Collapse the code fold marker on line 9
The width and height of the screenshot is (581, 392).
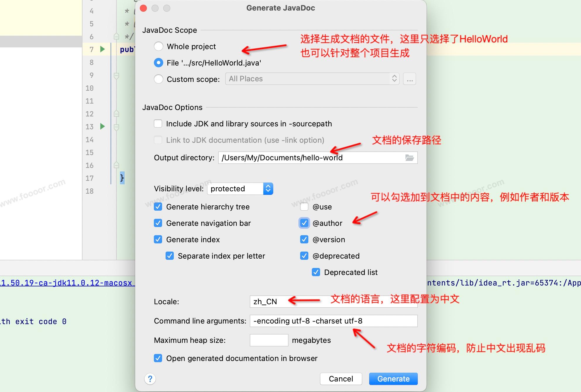point(116,76)
